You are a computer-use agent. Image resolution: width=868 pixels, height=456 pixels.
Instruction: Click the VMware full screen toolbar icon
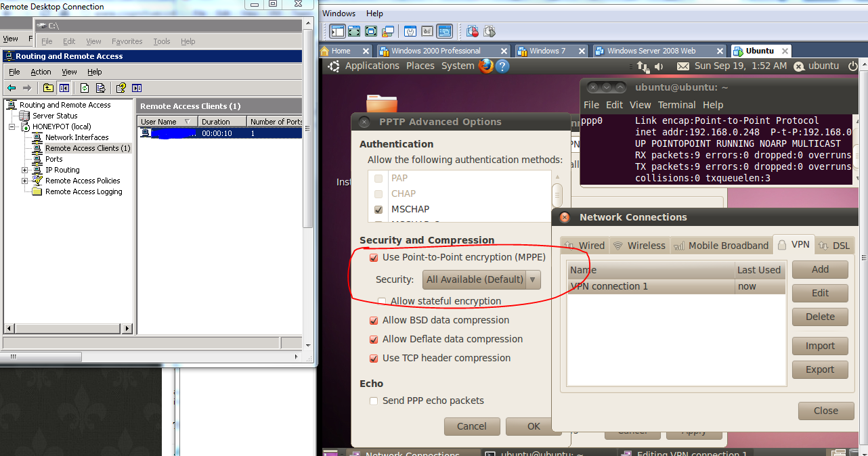pyautogui.click(x=354, y=31)
